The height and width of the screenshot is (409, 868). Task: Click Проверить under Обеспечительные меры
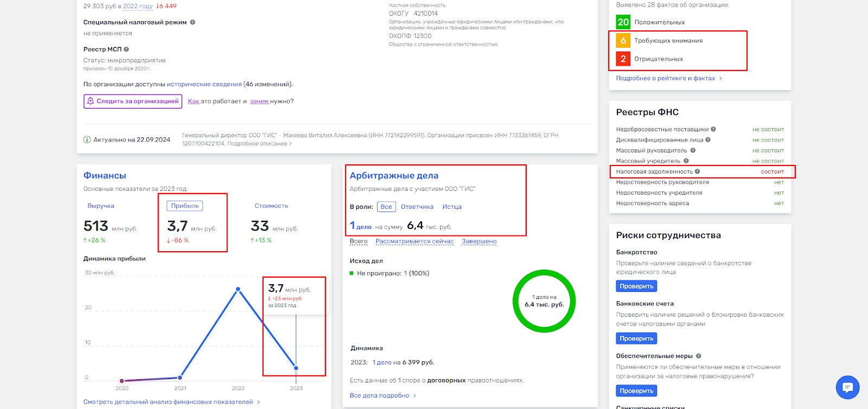pos(636,391)
